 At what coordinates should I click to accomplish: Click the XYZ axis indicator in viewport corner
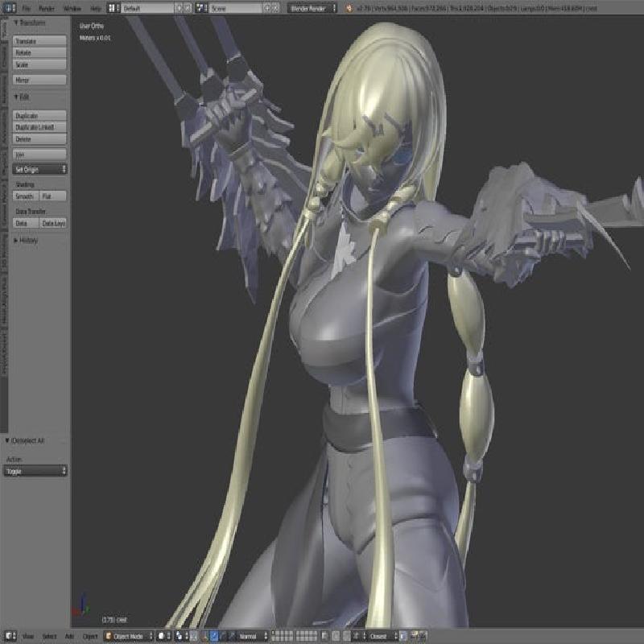(x=81, y=605)
